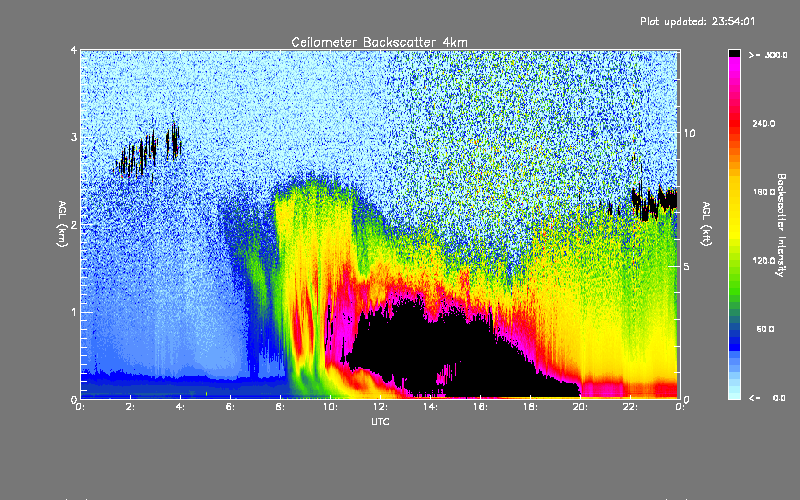Click the "5" kft tick label

tap(686, 267)
